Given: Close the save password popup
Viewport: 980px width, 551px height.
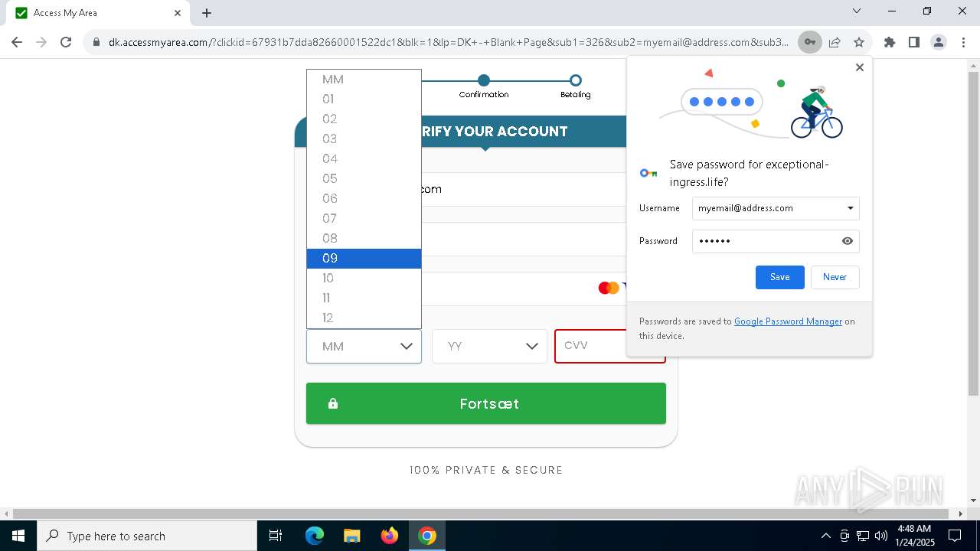Looking at the screenshot, I should point(860,67).
